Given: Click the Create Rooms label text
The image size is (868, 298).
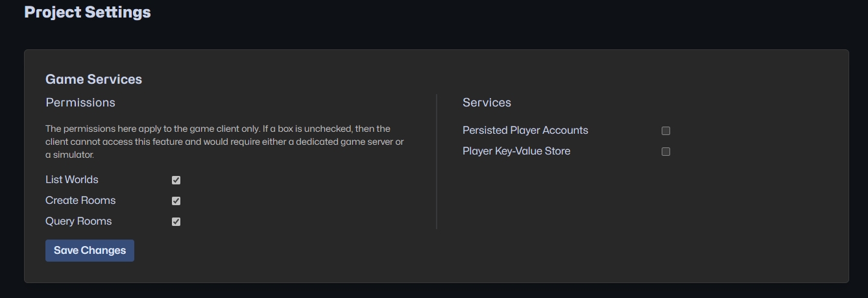Looking at the screenshot, I should click(x=80, y=201).
